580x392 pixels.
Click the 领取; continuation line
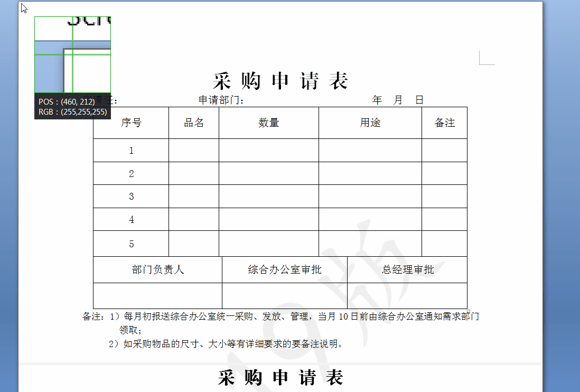[x=130, y=330]
